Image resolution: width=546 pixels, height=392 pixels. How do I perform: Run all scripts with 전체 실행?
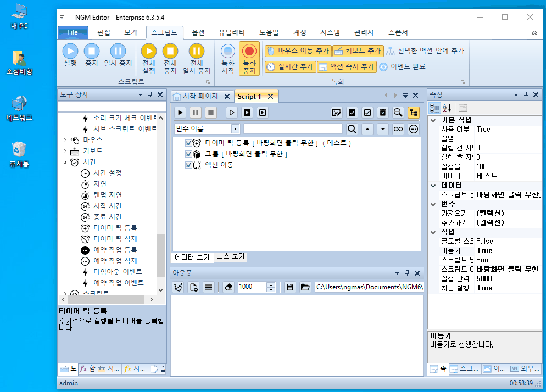(x=149, y=59)
